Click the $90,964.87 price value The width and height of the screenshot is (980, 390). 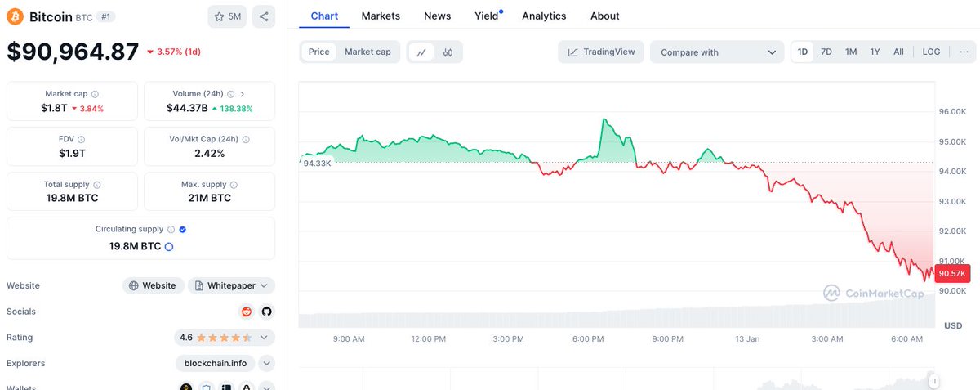(x=73, y=52)
